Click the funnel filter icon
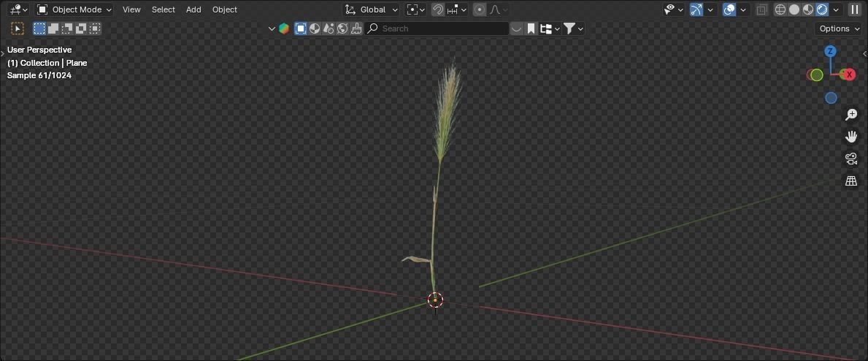 (569, 28)
